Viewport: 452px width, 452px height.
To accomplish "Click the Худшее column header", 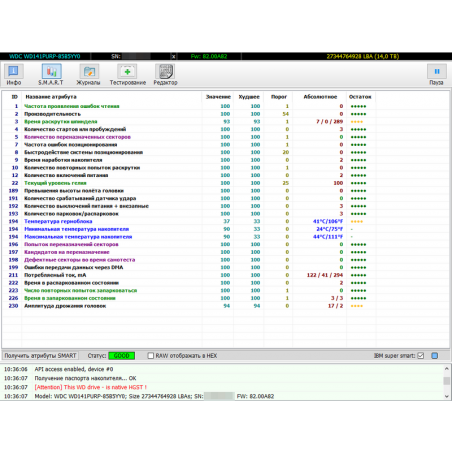I will [x=249, y=97].
